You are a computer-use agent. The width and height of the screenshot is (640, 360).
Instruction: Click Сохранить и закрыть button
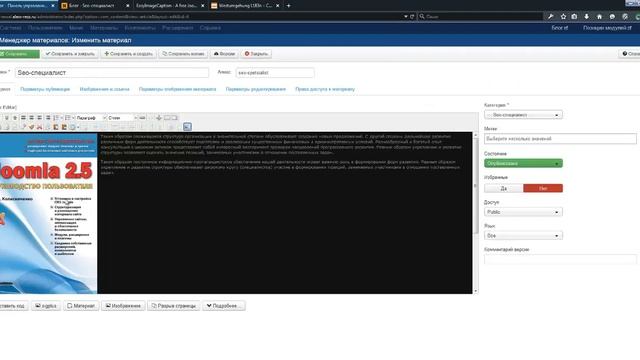point(70,54)
